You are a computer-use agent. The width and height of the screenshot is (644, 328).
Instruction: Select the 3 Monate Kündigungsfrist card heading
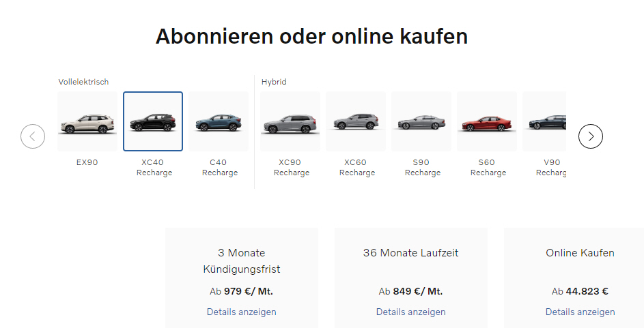(x=242, y=261)
